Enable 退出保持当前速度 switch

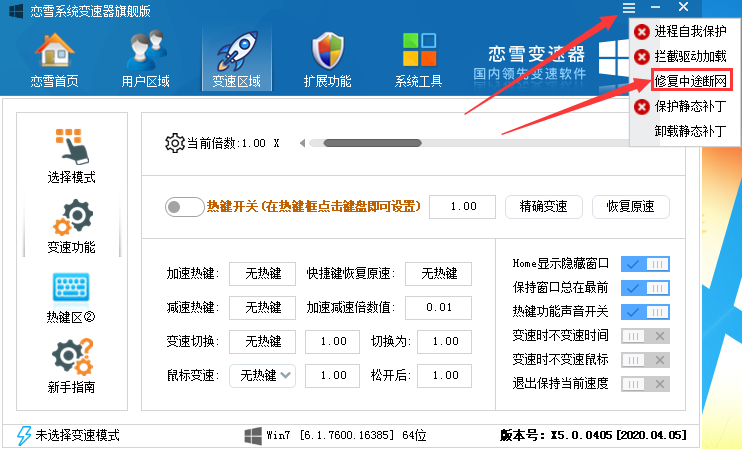pyautogui.click(x=645, y=384)
